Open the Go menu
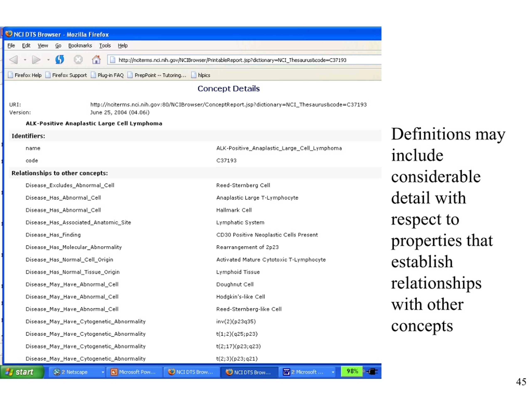532x399 pixels. pyautogui.click(x=58, y=46)
